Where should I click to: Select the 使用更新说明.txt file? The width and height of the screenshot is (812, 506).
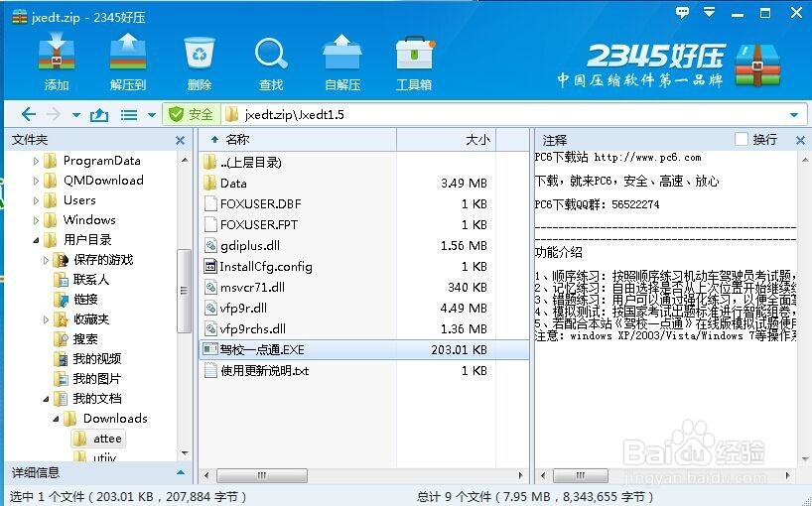364,370
